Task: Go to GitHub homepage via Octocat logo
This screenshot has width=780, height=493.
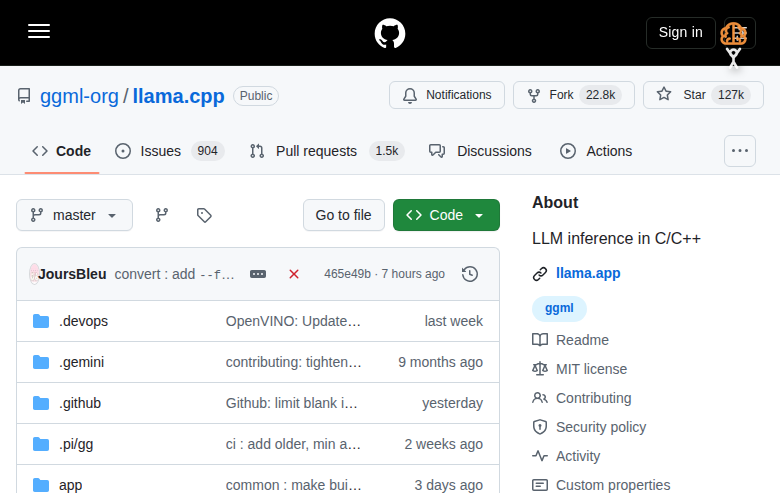Action: 390,33
